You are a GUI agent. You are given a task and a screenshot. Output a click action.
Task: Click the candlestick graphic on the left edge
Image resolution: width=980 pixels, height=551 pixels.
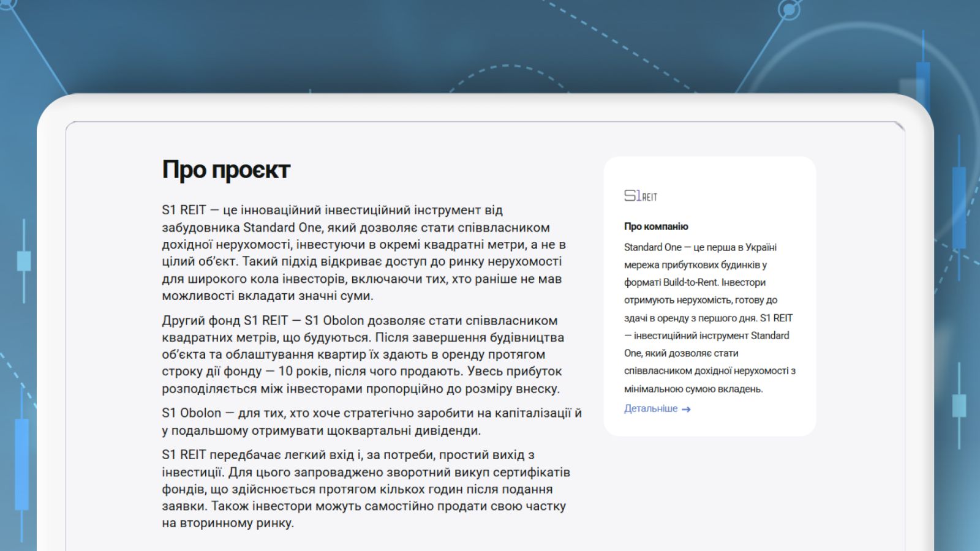(24, 261)
